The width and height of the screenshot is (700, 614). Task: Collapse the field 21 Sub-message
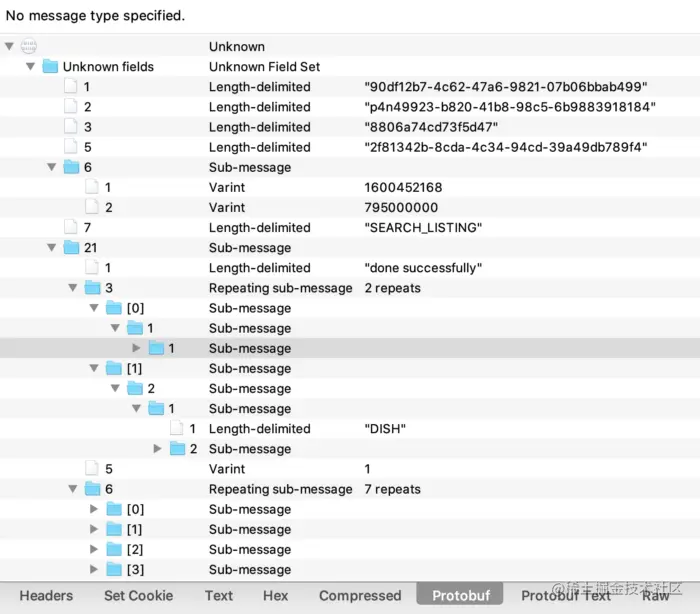click(52, 248)
